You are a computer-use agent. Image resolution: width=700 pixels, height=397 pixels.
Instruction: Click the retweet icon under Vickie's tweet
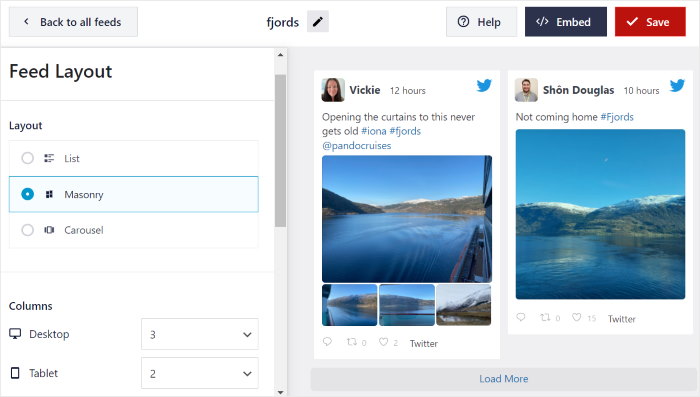(352, 342)
